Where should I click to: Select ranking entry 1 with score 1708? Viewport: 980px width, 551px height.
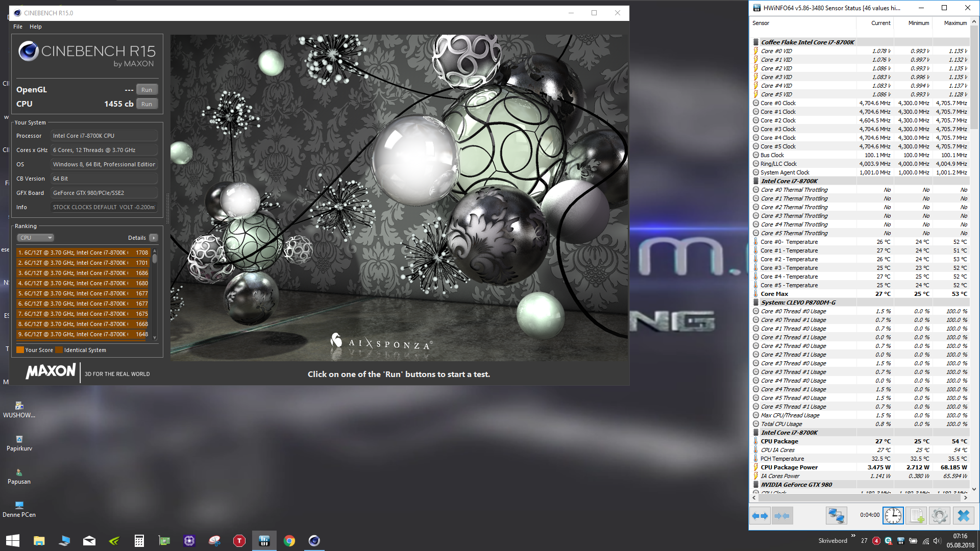[83, 253]
